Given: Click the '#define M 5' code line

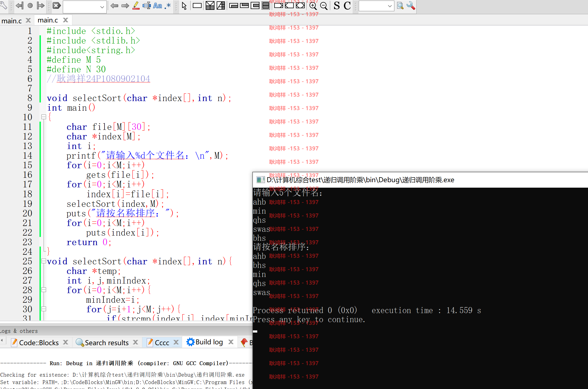Looking at the screenshot, I should pos(74,60).
